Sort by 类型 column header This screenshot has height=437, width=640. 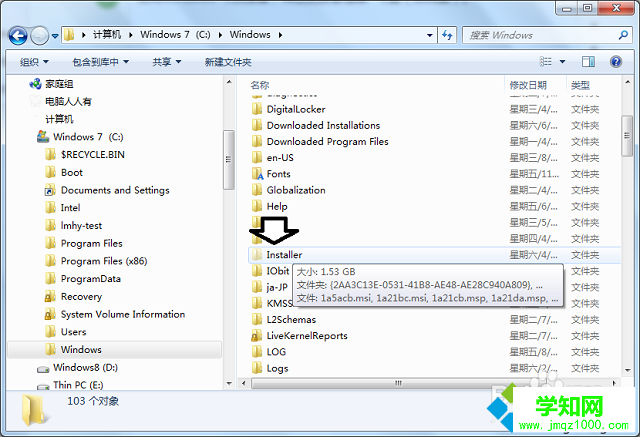(580, 85)
